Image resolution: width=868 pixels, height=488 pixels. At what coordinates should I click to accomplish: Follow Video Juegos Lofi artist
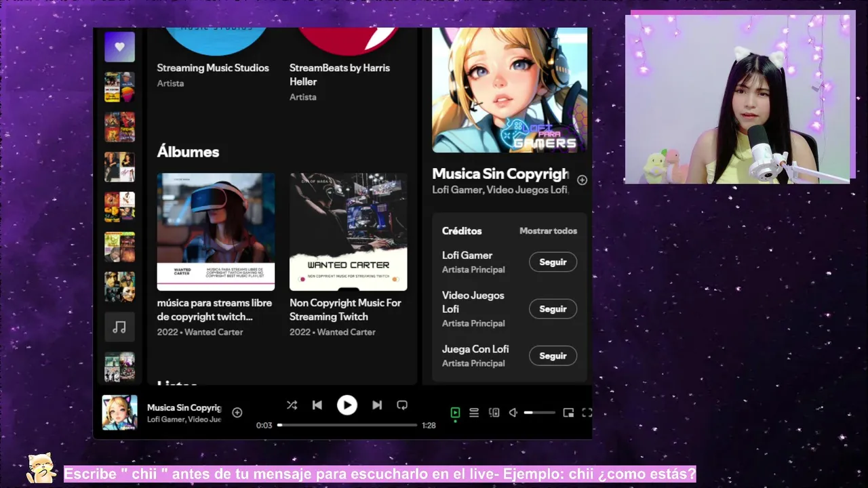(553, 309)
